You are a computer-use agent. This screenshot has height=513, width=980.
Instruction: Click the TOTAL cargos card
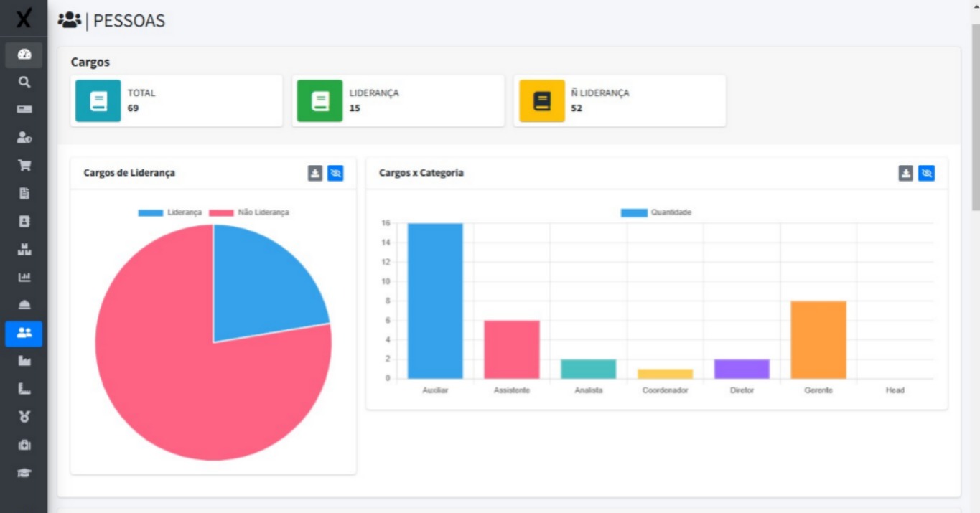click(176, 101)
